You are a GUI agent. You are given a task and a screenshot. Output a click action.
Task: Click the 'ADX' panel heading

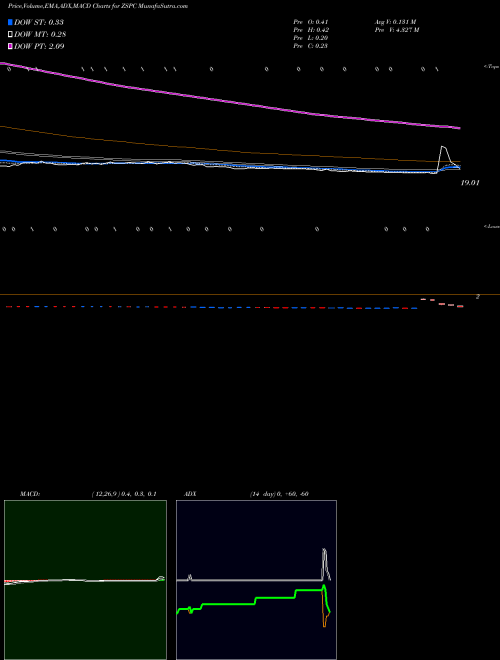pos(190,494)
